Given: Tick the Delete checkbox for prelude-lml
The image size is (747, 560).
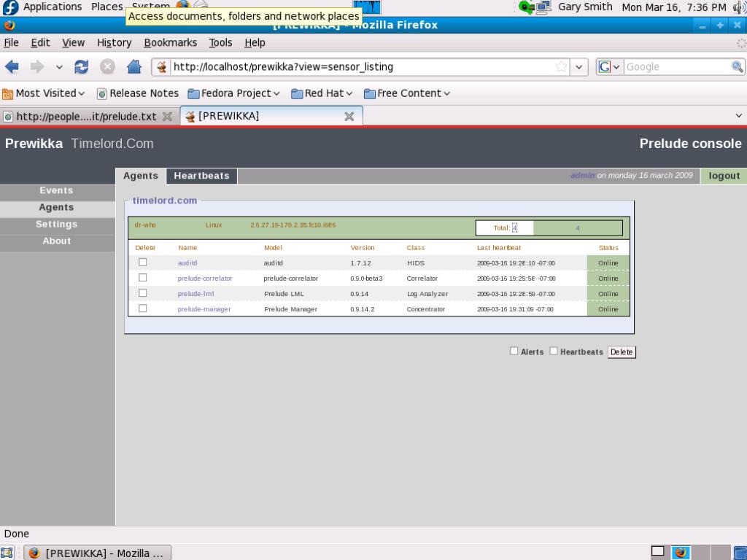Looking at the screenshot, I should point(142,293).
